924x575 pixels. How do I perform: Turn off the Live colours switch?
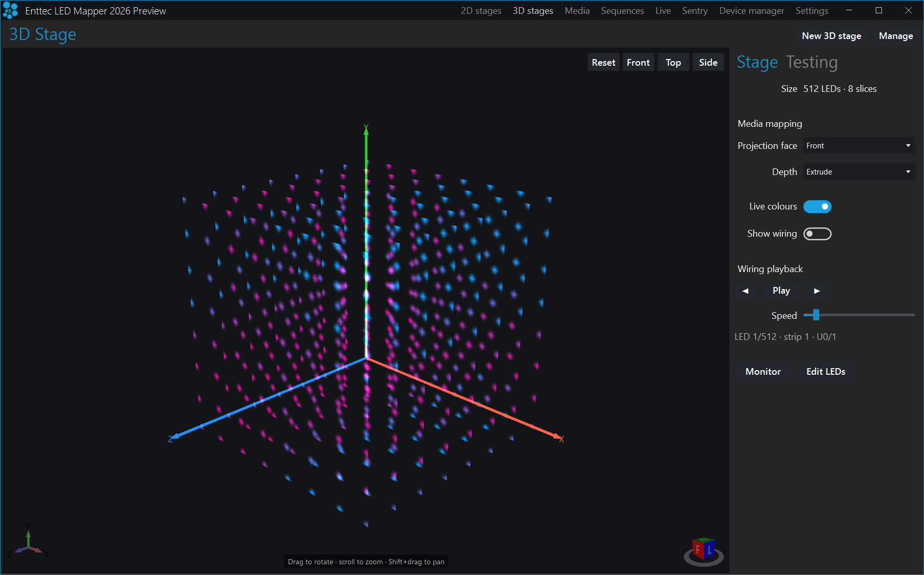tap(817, 206)
